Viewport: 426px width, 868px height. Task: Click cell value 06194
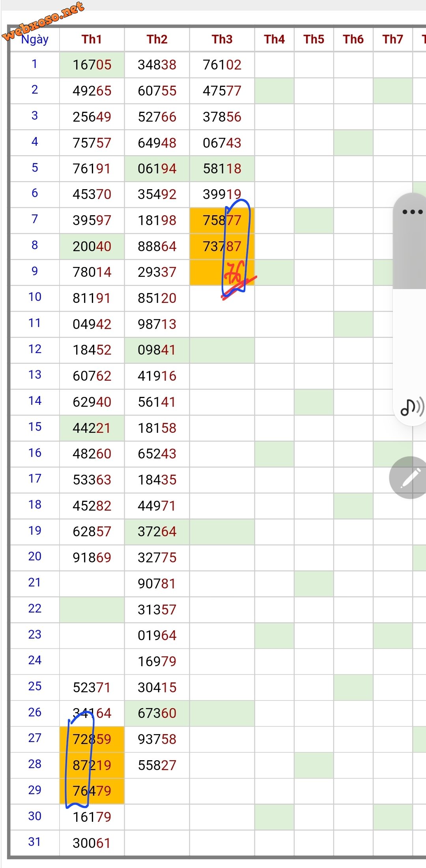[157, 169]
